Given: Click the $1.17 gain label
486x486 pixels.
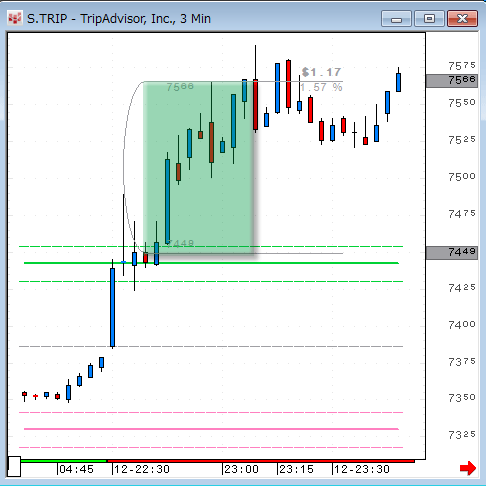Looking at the screenshot, I should [x=321, y=72].
